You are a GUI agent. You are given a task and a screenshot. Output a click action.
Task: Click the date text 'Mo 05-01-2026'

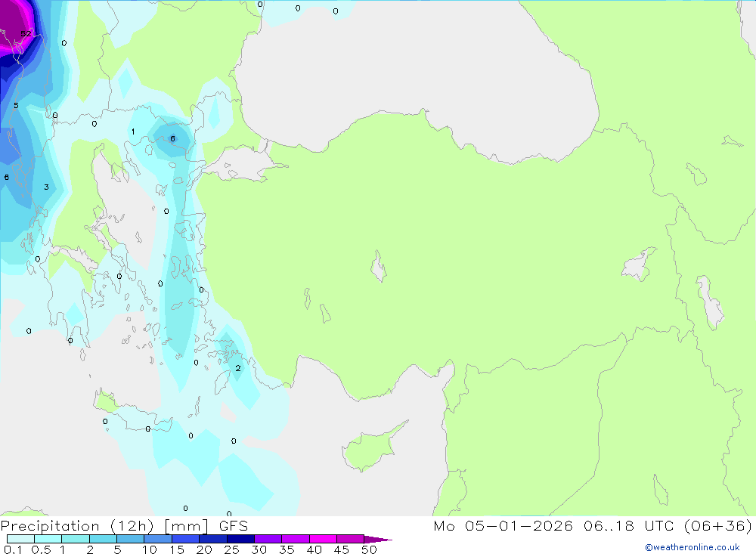click(503, 526)
